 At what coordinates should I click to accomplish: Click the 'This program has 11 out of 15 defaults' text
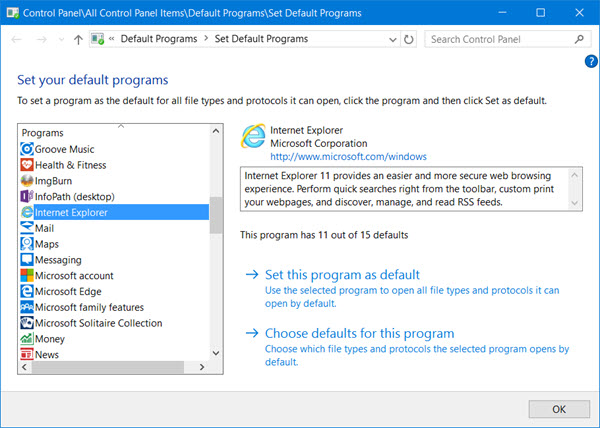(324, 235)
